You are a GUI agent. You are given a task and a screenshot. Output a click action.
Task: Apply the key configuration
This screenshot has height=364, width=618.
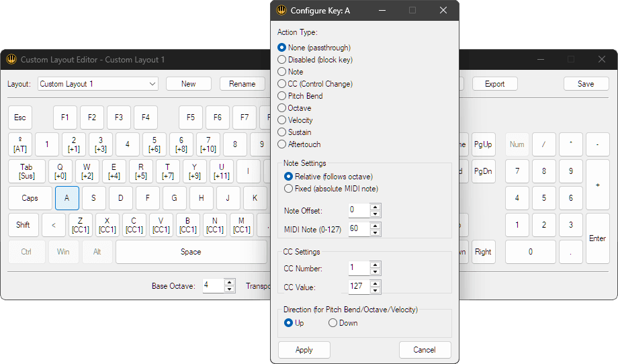click(304, 350)
